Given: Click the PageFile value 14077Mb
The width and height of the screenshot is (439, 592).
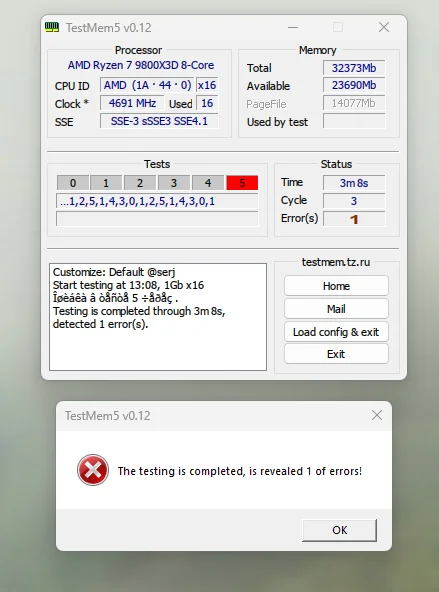Looking at the screenshot, I should click(354, 103).
